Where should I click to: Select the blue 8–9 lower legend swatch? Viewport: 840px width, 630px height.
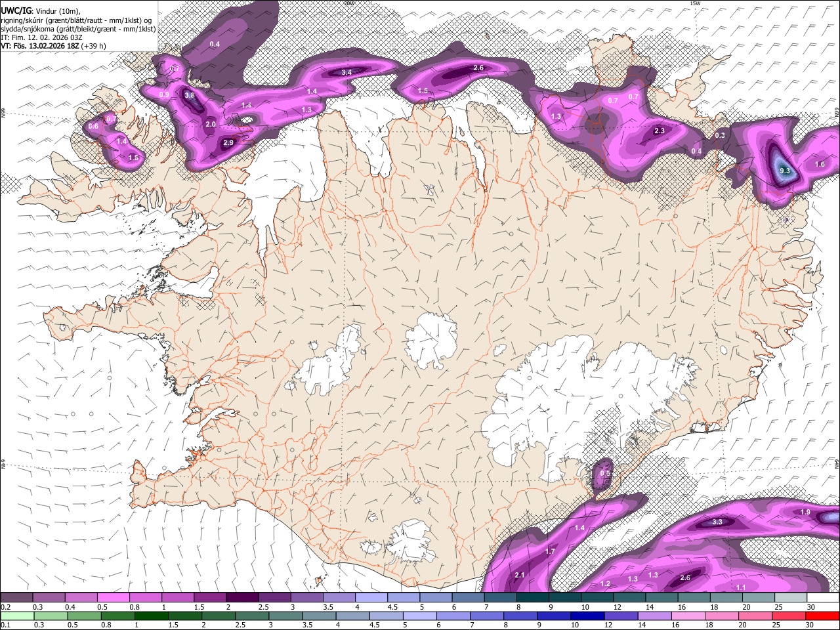click(x=520, y=616)
